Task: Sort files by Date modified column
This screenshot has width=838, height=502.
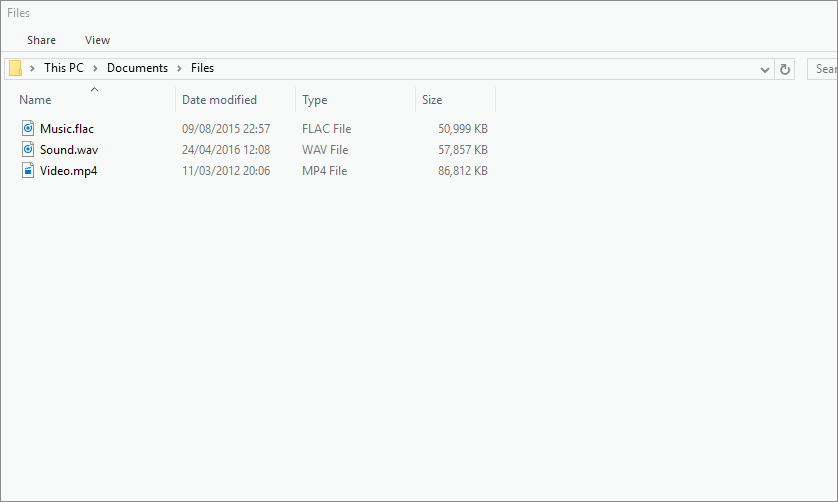Action: [219, 100]
